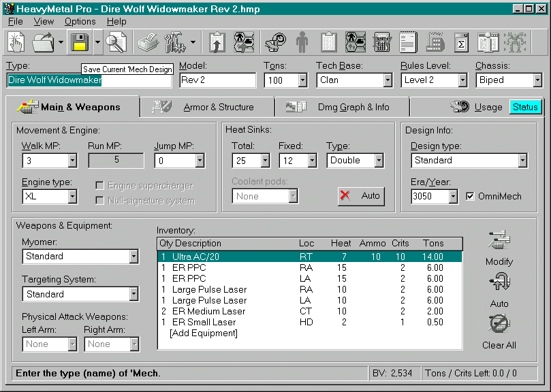Open the Tons dropdown
Screen dimensions: 551x392
point(302,80)
